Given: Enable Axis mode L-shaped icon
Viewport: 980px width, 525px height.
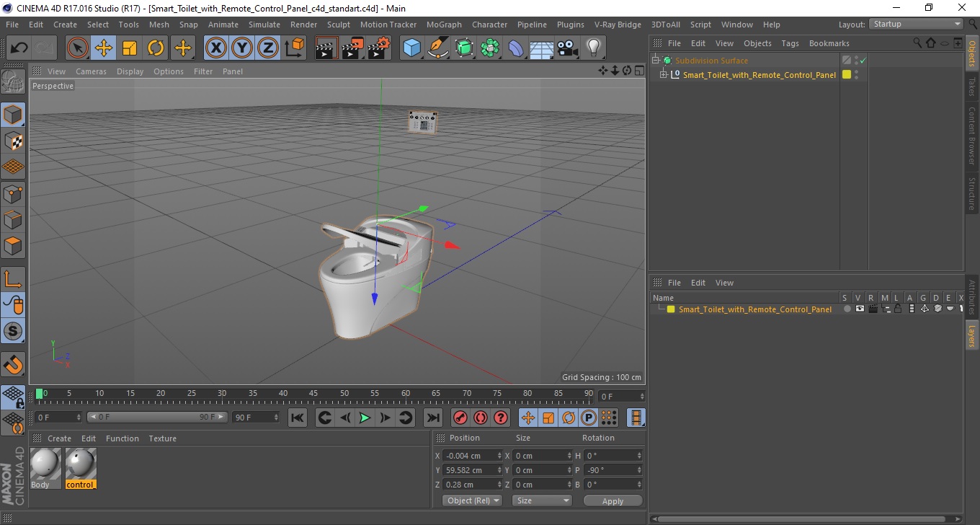Looking at the screenshot, I should click(13, 279).
